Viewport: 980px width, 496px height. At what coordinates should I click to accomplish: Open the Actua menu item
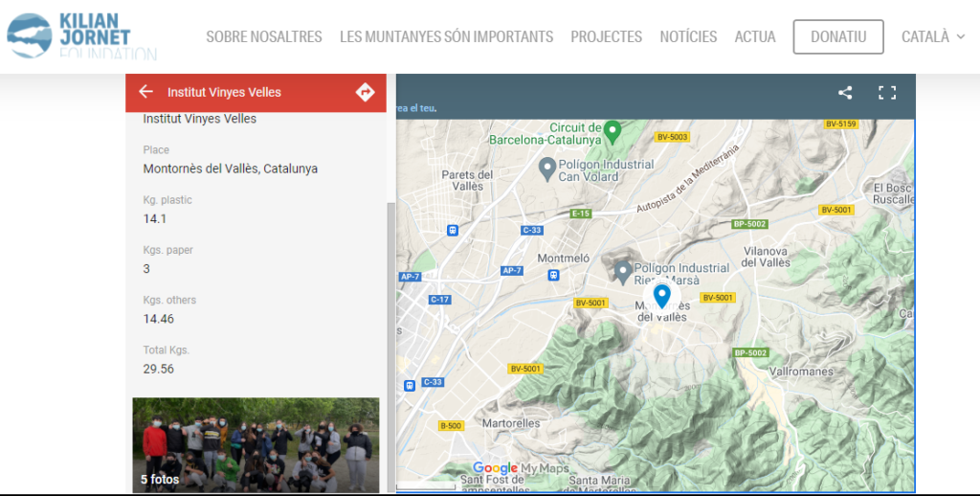click(x=755, y=36)
